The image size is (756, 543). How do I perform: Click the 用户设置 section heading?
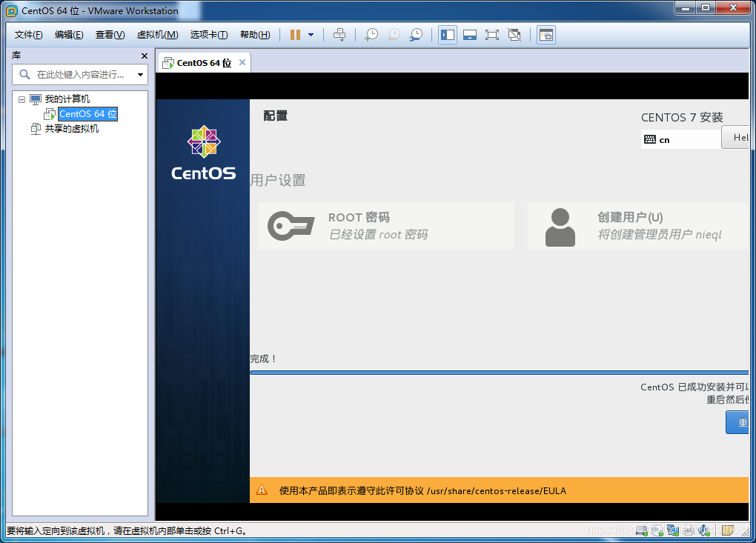[x=278, y=181]
